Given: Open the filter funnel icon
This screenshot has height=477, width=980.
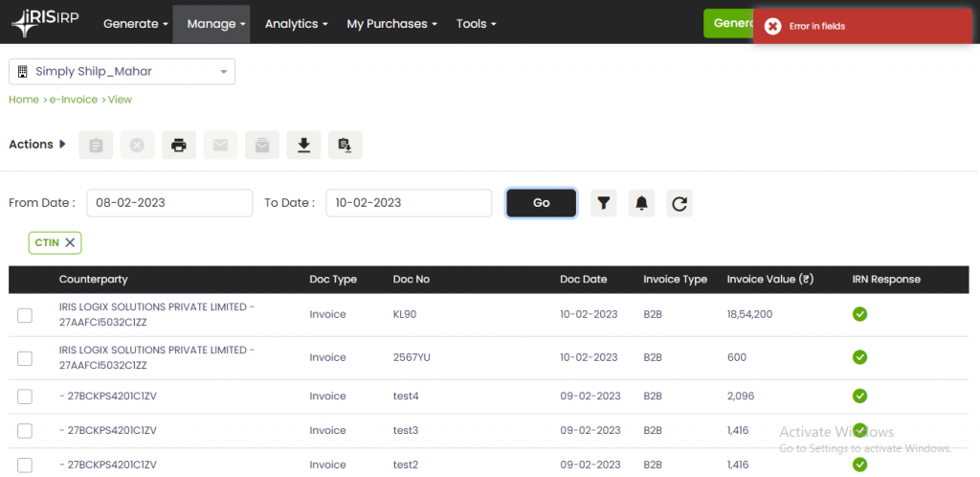Looking at the screenshot, I should [x=603, y=203].
